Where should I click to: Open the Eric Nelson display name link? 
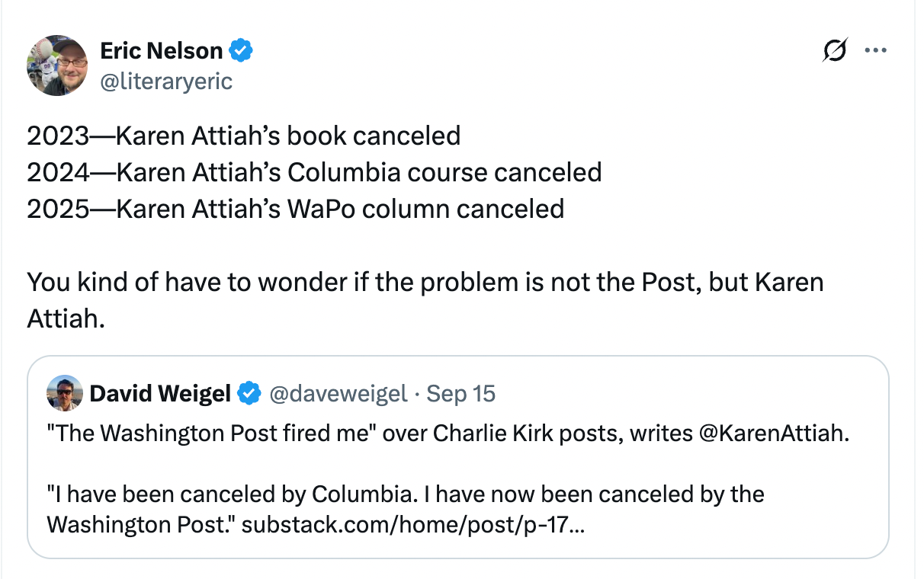[162, 51]
